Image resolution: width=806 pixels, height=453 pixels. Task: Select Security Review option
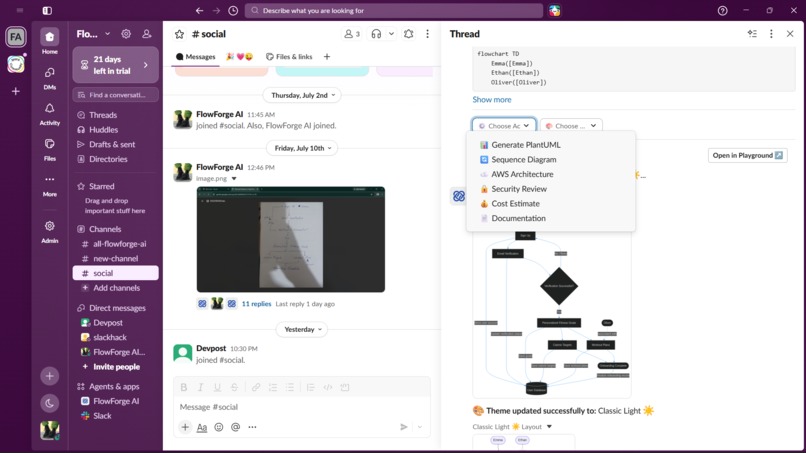pos(551,189)
